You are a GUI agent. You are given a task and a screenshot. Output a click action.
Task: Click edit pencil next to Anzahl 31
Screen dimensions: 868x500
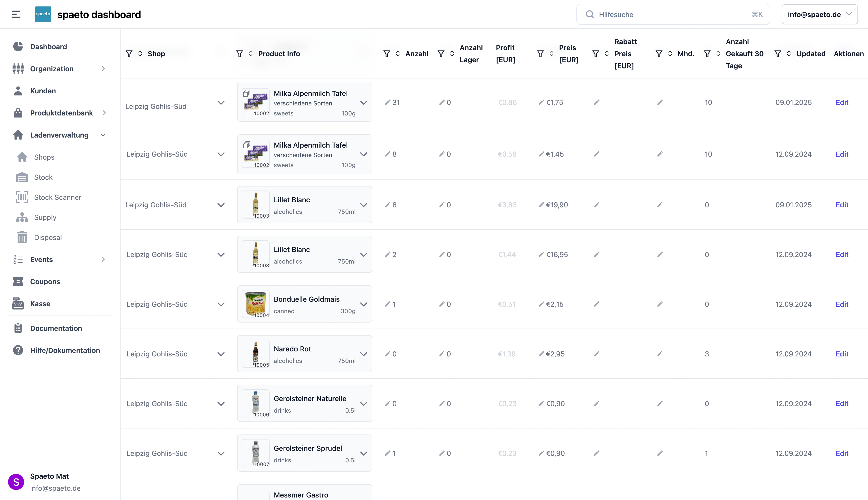pyautogui.click(x=388, y=102)
